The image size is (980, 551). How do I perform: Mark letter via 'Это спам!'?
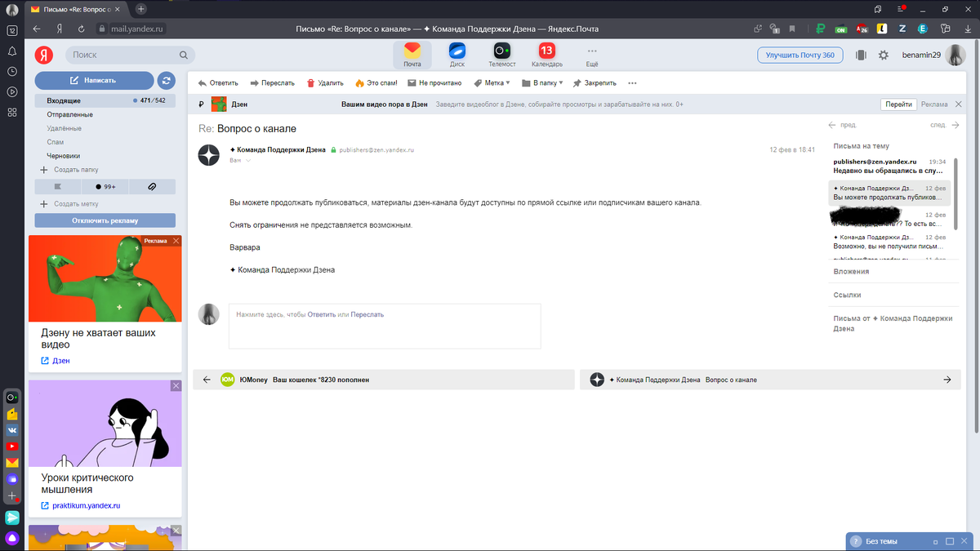[376, 82]
